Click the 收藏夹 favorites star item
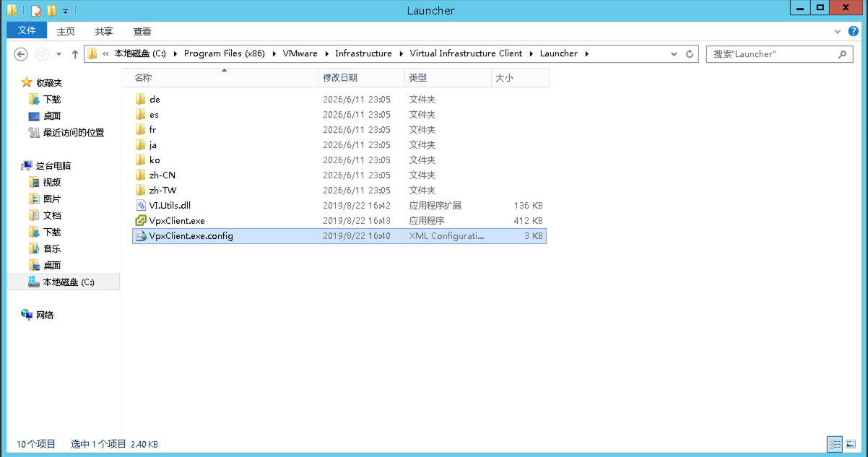 42,83
